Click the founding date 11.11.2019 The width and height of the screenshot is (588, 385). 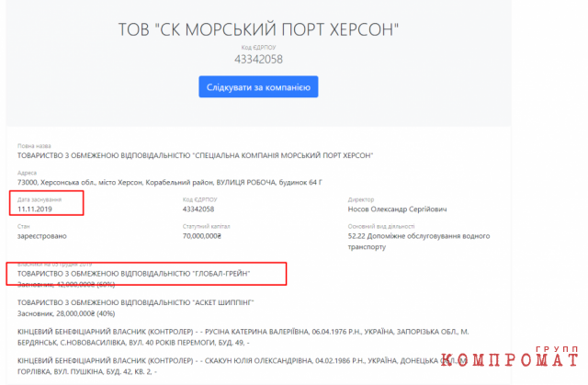(x=35, y=209)
